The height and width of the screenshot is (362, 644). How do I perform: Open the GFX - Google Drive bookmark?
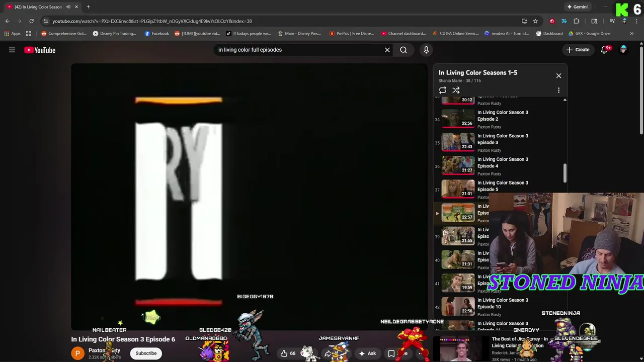(589, 34)
